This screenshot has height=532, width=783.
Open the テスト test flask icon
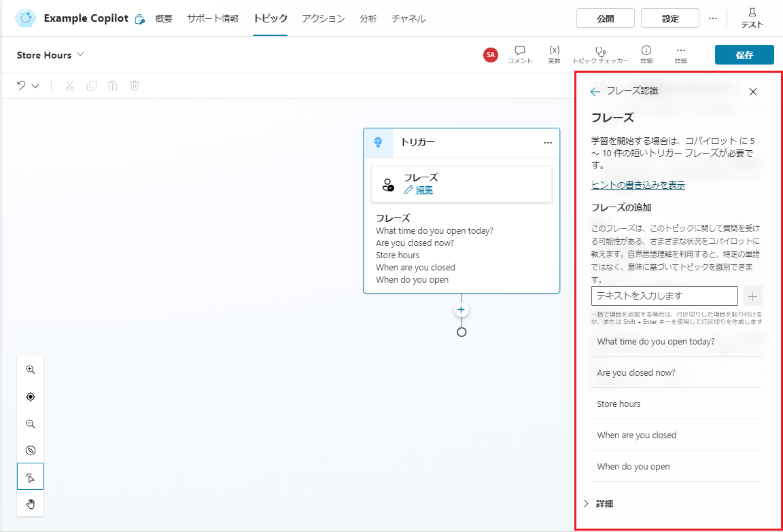pyautogui.click(x=752, y=18)
